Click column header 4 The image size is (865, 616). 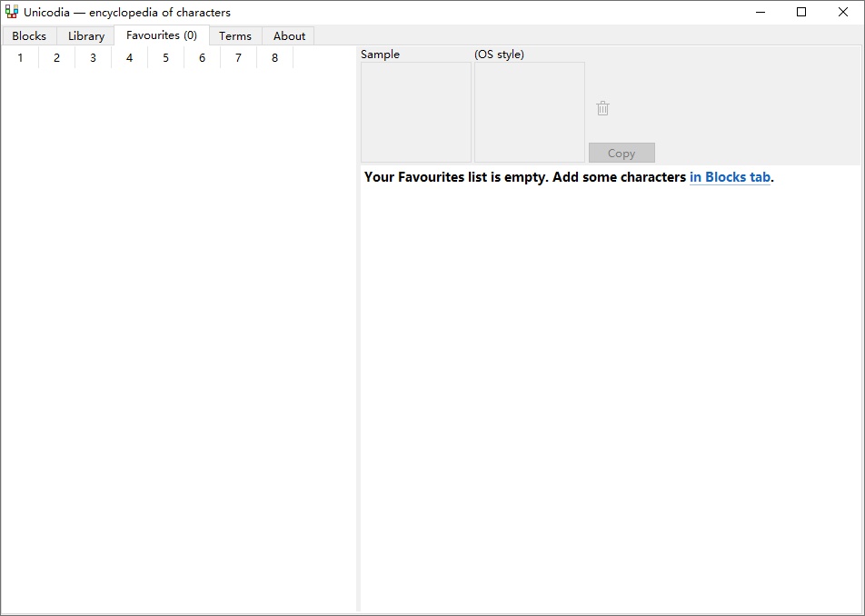(x=129, y=58)
